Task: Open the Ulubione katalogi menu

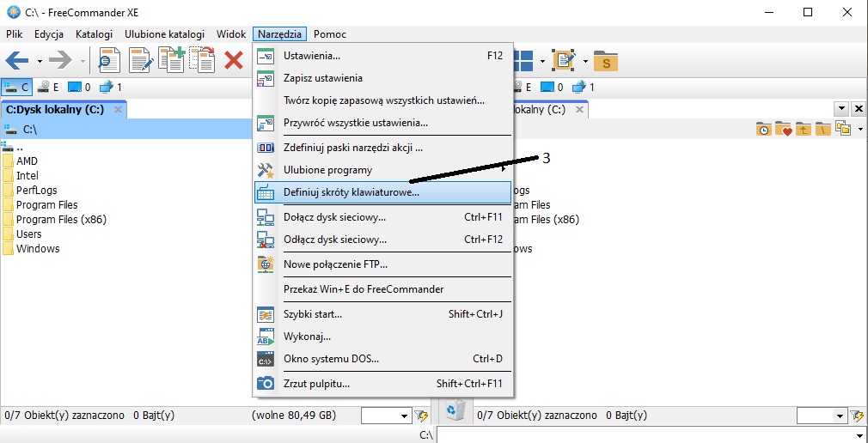Action: pyautogui.click(x=164, y=34)
